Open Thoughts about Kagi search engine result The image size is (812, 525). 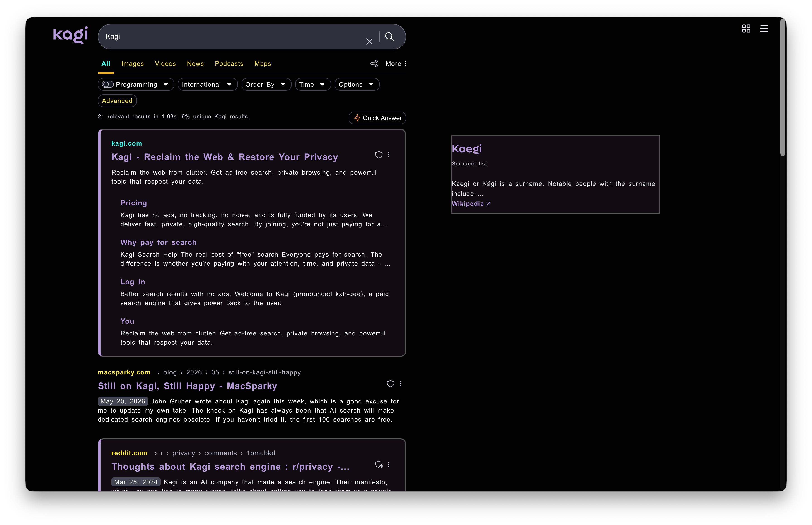coord(230,467)
